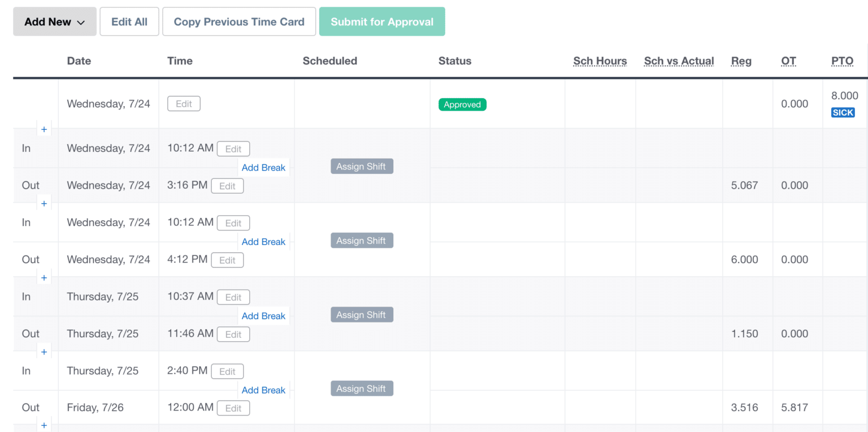This screenshot has width=868, height=432.
Task: Add Break to the 2:40 PM shift
Action: point(263,390)
